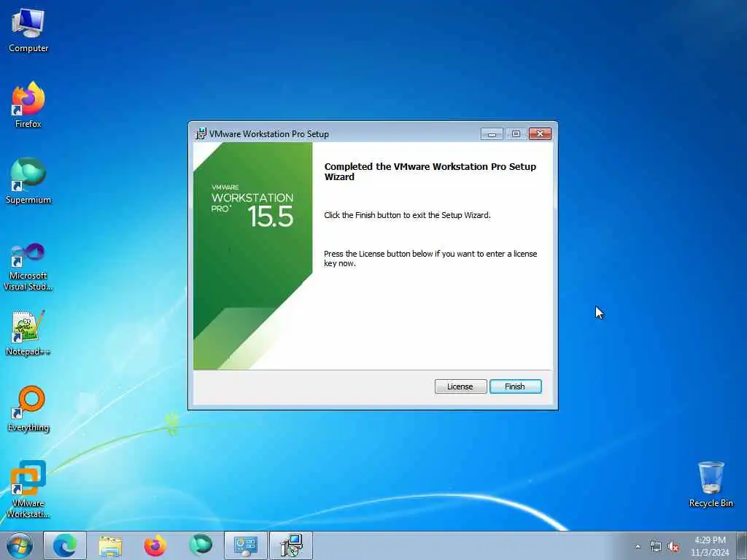Open File Explorer from the taskbar
The height and width of the screenshot is (560, 747).
[x=111, y=545]
